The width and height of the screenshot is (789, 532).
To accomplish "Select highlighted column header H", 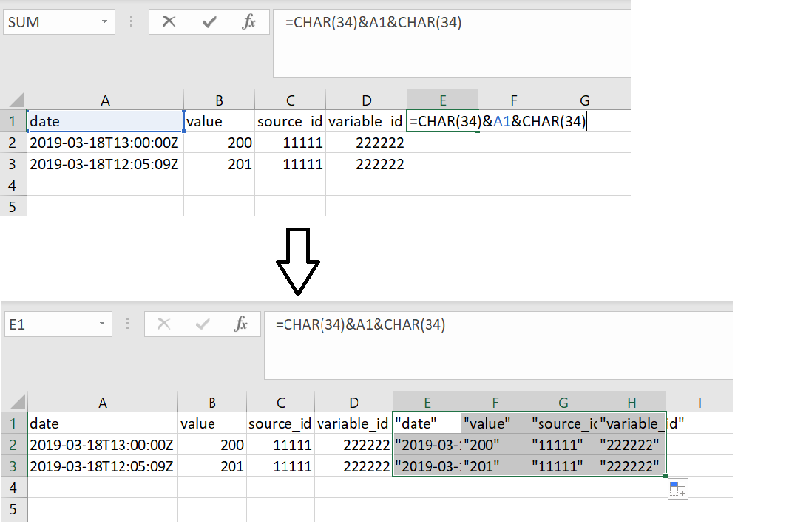I will [631, 402].
